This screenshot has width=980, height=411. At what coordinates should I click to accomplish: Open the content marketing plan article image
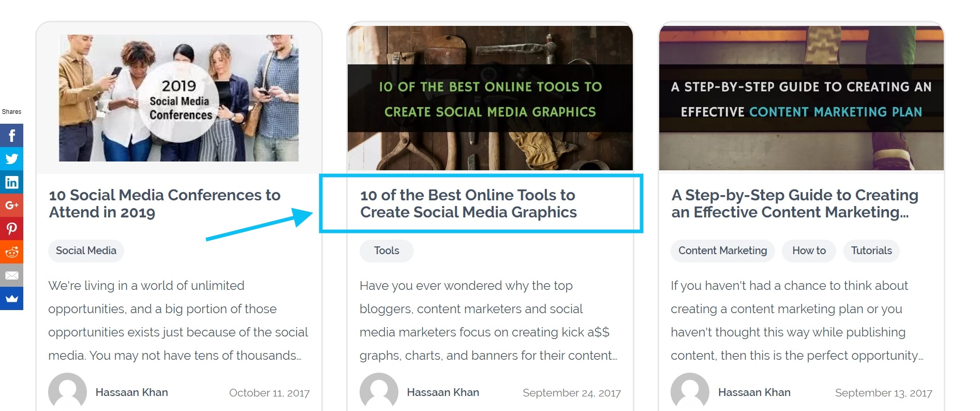[801, 98]
